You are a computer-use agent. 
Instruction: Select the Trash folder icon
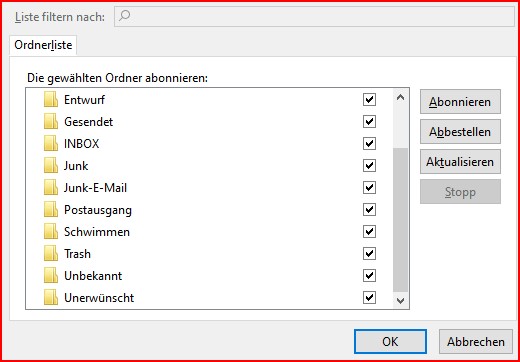click(x=51, y=254)
